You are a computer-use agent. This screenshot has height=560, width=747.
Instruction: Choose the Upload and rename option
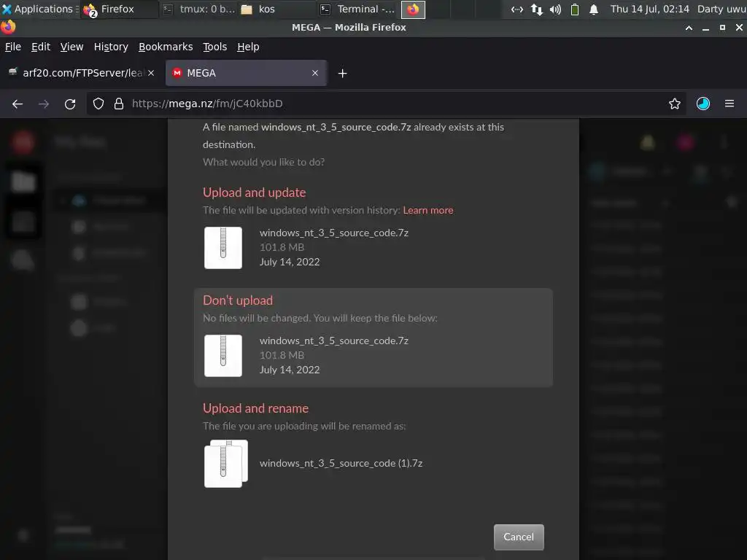point(255,408)
